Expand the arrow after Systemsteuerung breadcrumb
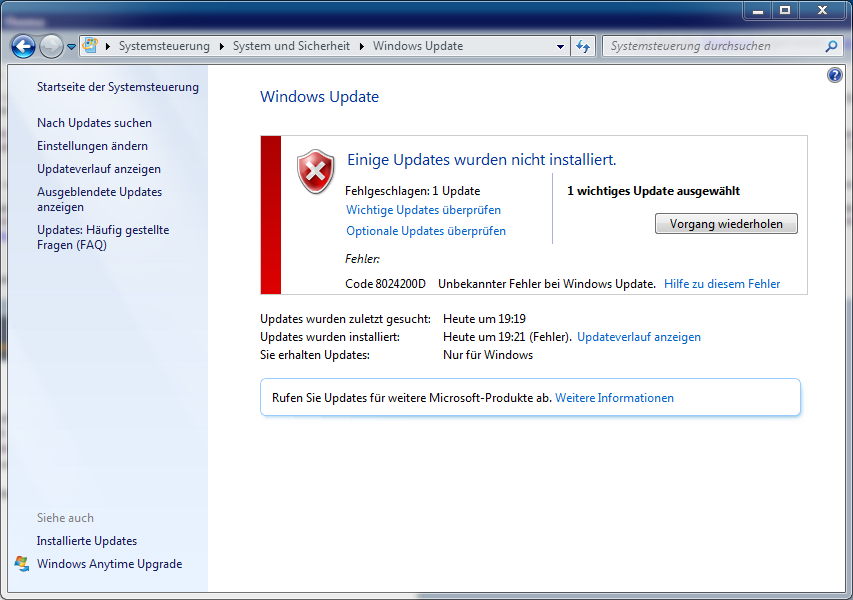 (x=222, y=46)
